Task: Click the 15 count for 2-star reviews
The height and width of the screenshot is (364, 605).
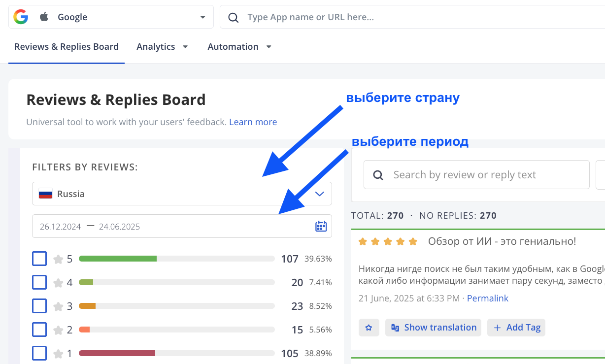Action: tap(297, 330)
